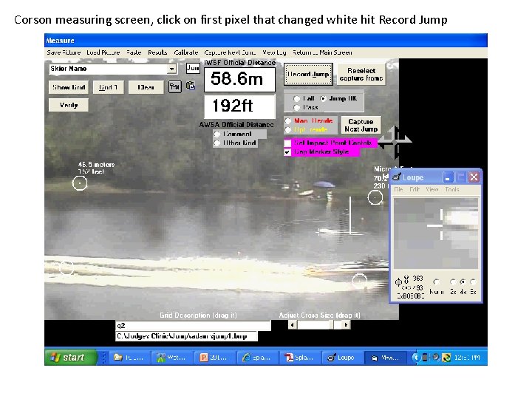Select 4x zoom in Loupe window
Viewport: 532px width, 399px height.
tap(463, 282)
